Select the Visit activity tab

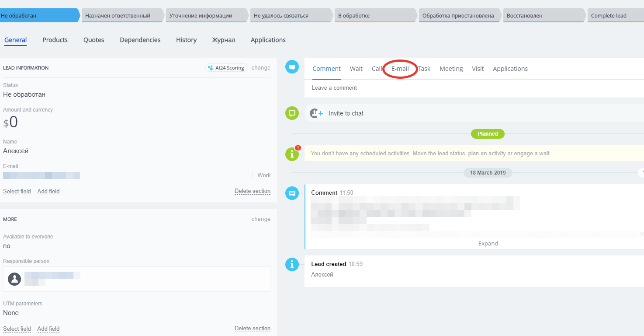pos(478,69)
